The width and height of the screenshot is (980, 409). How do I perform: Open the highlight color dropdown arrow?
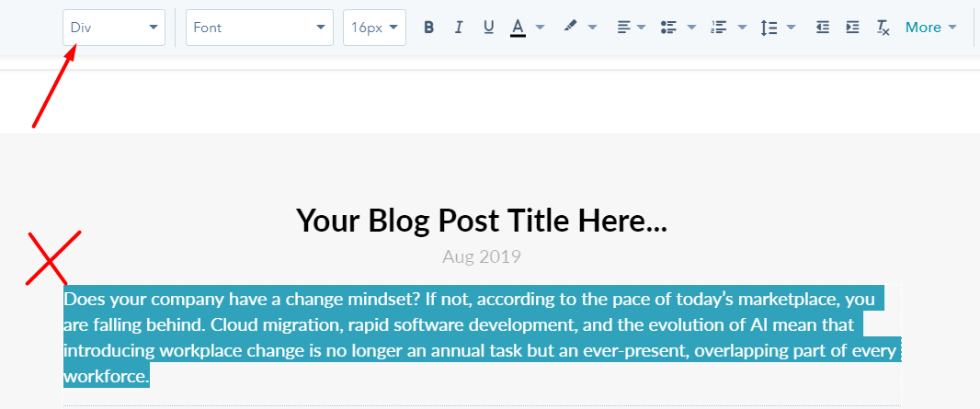[592, 28]
